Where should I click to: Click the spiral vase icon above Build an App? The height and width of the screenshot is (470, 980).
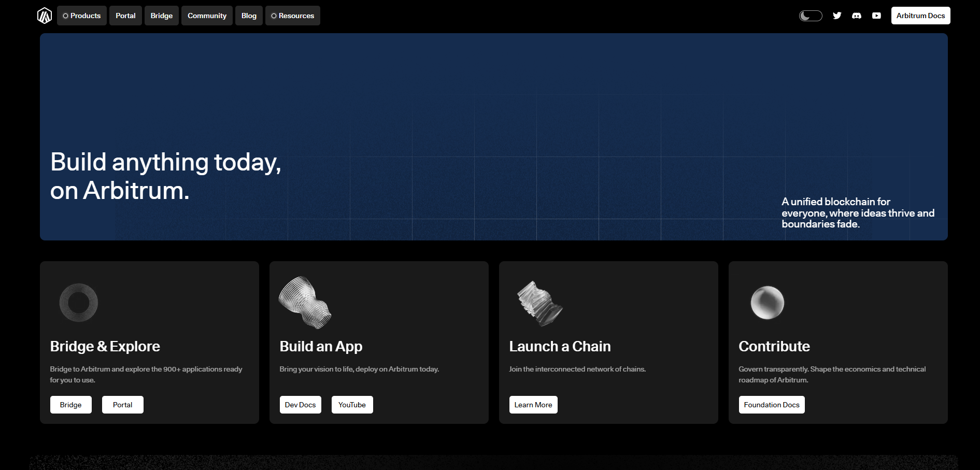click(305, 303)
